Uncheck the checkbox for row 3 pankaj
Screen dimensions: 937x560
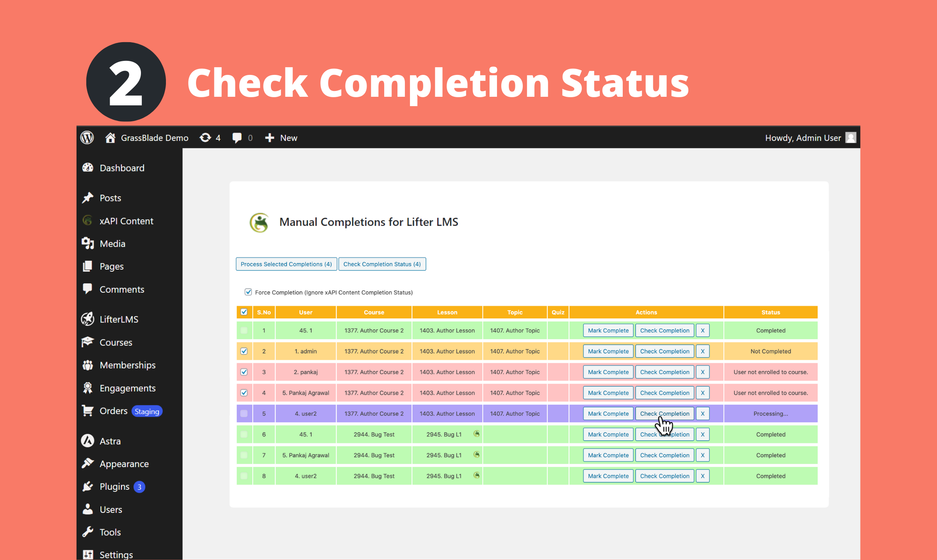coord(244,372)
